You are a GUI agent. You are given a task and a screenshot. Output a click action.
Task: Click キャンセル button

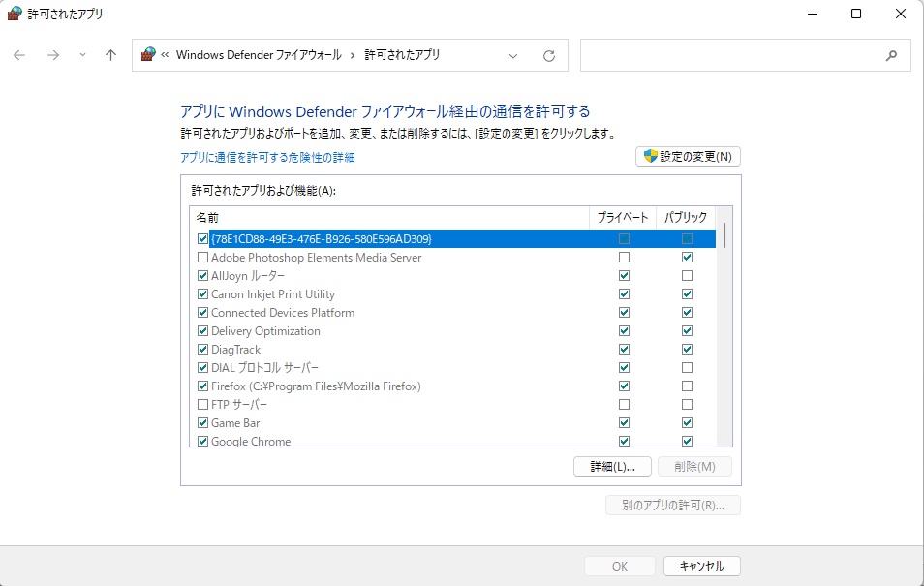point(702,566)
